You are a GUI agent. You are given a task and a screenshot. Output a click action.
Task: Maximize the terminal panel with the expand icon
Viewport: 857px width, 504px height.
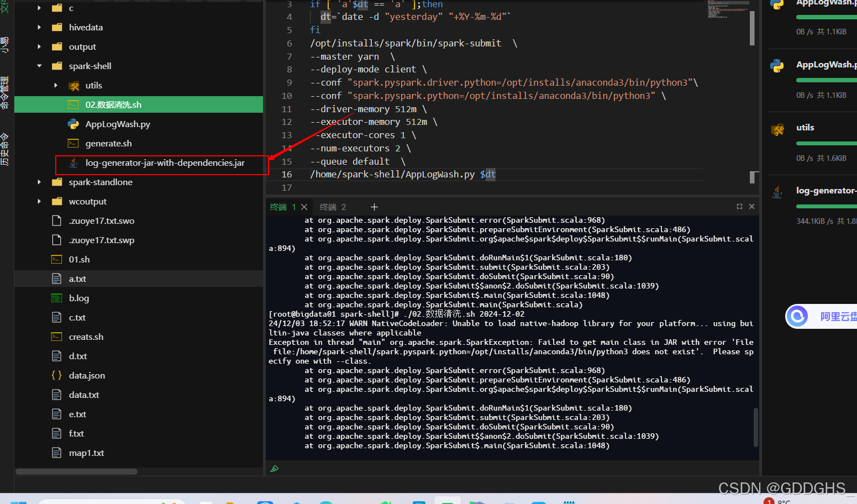(x=739, y=206)
